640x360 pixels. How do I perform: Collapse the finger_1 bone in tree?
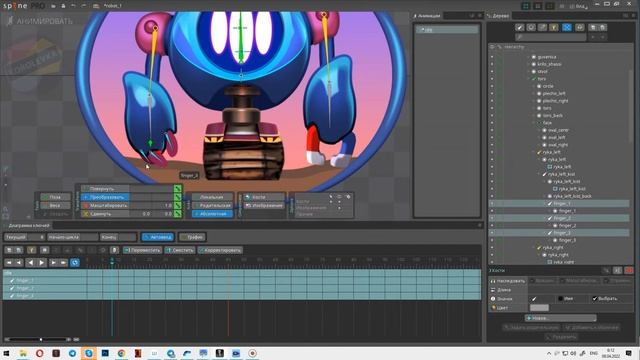pyautogui.click(x=545, y=203)
